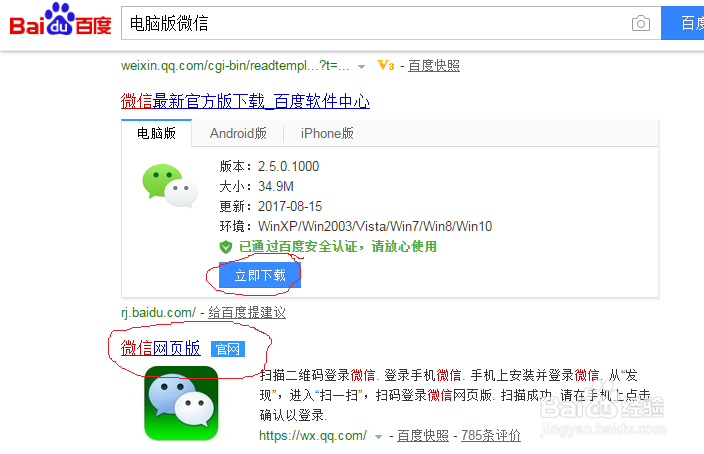Open the 785条评价 reviews link
This screenshot has height=454, width=704.
coord(491,435)
